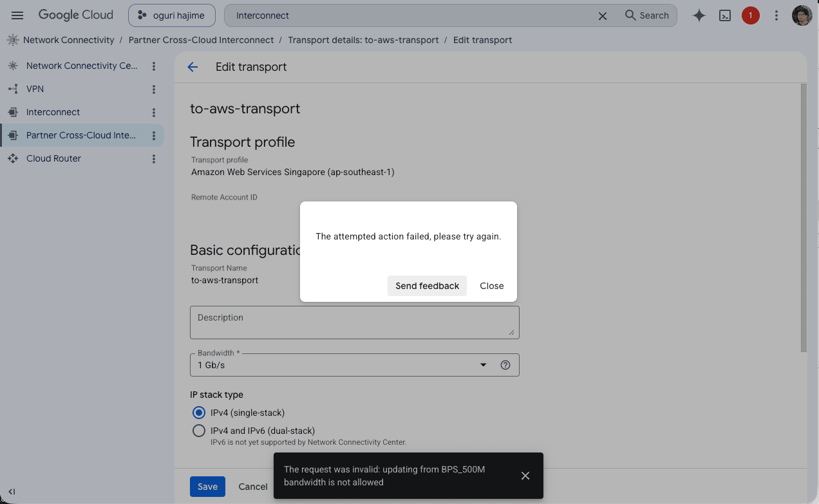Click the Google Cloud logo
Image resolution: width=819 pixels, height=504 pixels.
(x=75, y=15)
